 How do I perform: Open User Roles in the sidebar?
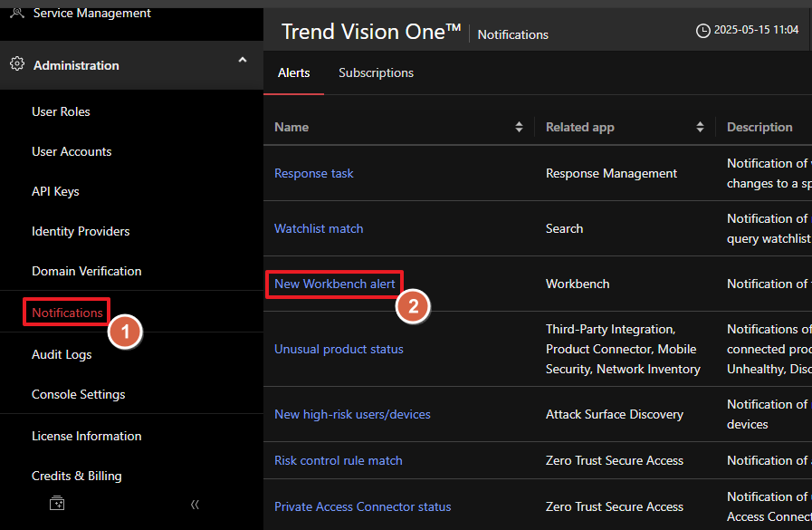61,111
